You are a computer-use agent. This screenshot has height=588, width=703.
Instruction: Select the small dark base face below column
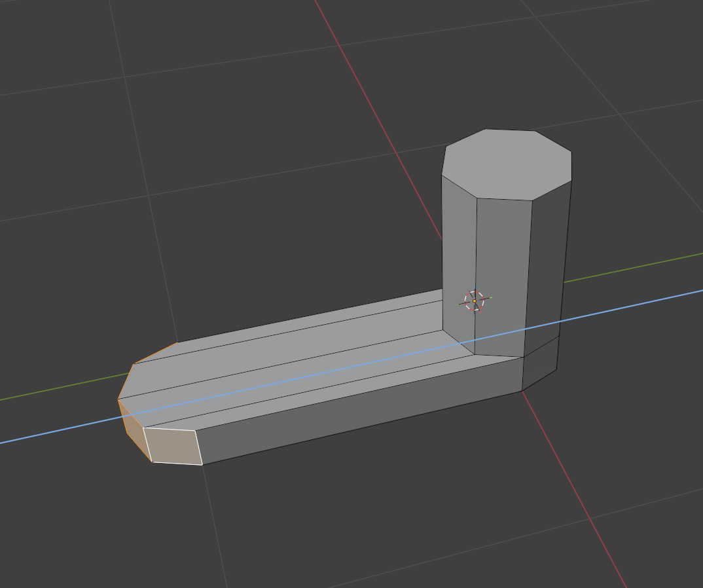[540, 363]
